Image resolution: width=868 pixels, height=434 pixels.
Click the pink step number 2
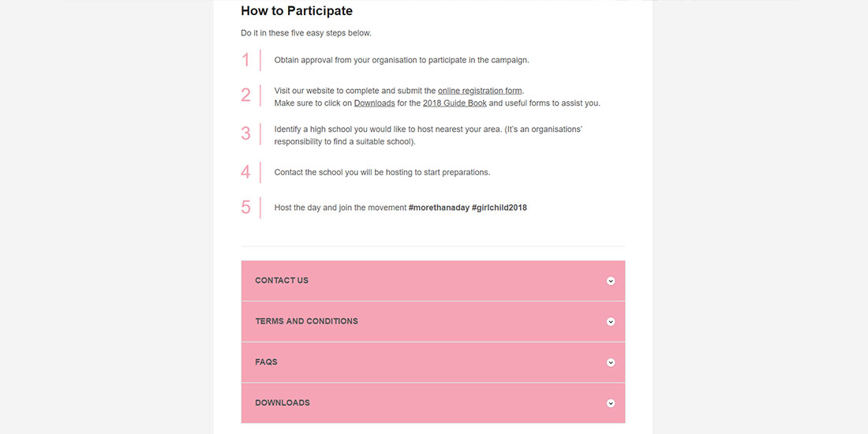[245, 95]
